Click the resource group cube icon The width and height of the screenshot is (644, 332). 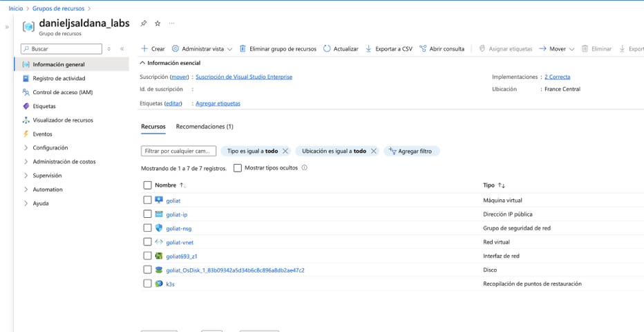29,26
